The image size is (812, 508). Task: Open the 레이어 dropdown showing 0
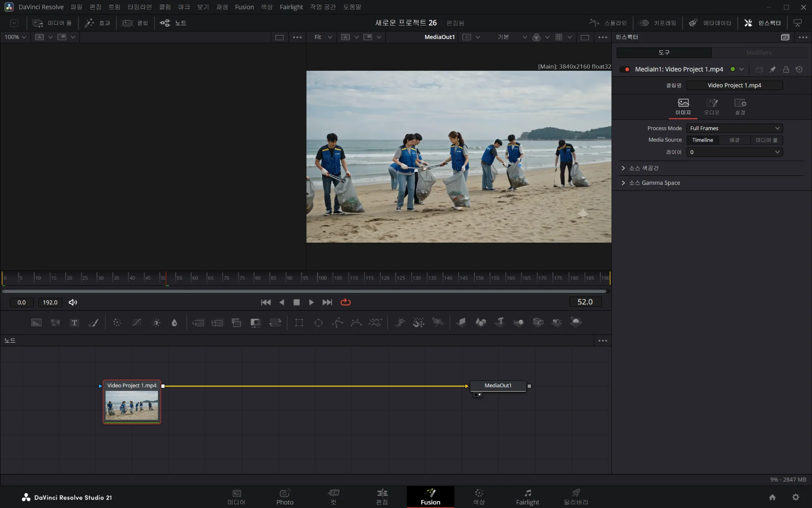734,152
